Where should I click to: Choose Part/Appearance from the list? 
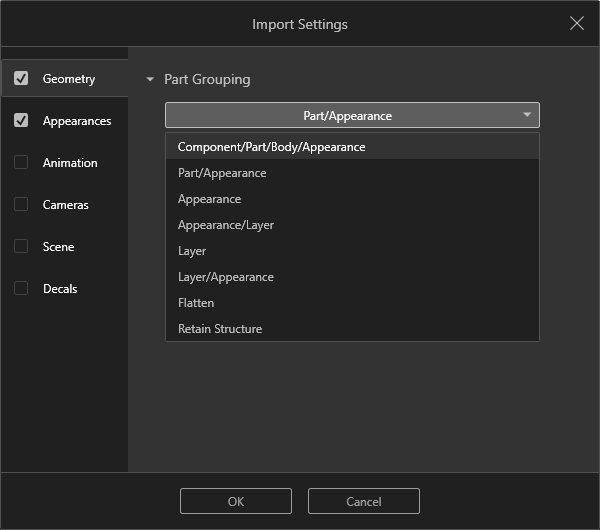point(222,173)
